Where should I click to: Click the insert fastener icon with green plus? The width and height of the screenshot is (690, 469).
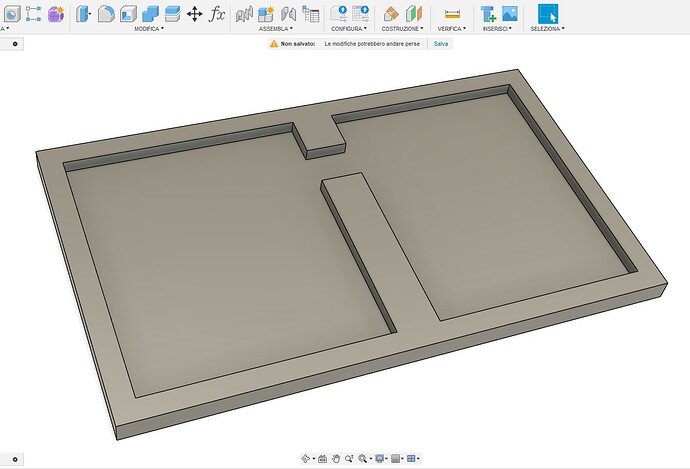coord(488,14)
